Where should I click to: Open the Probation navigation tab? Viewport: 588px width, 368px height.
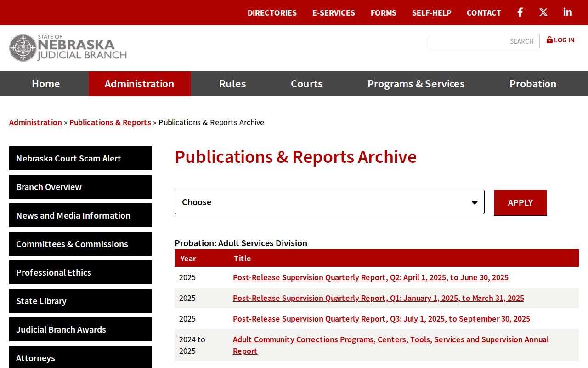tap(533, 84)
